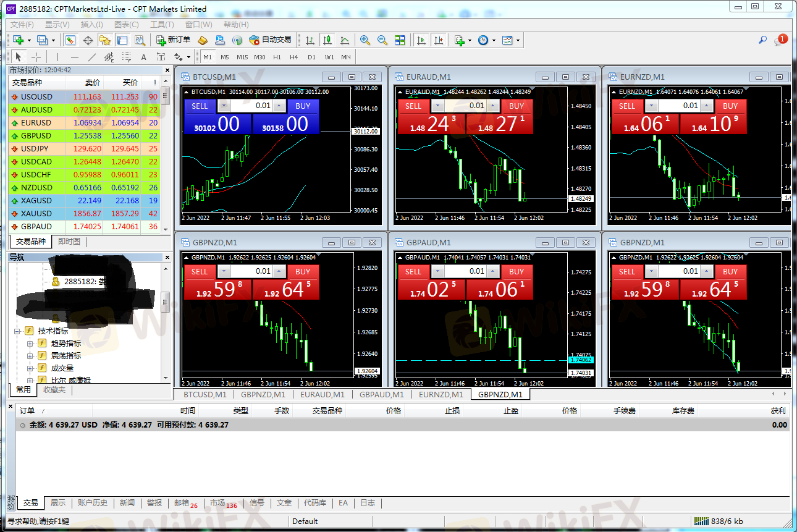Open the Strategy Tester icon
This screenshot has width=797, height=532.
click(140, 40)
